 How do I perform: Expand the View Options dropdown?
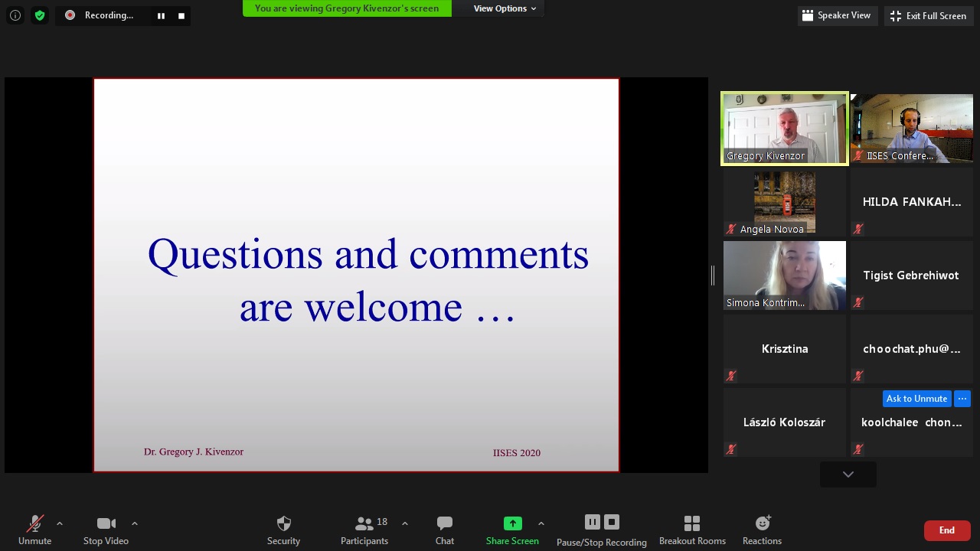(505, 8)
